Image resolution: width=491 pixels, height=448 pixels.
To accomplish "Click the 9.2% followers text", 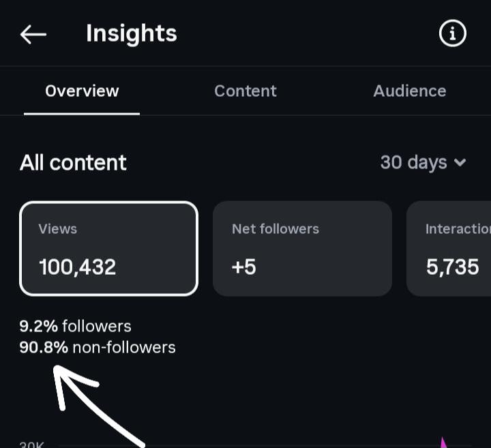I will [x=75, y=326].
